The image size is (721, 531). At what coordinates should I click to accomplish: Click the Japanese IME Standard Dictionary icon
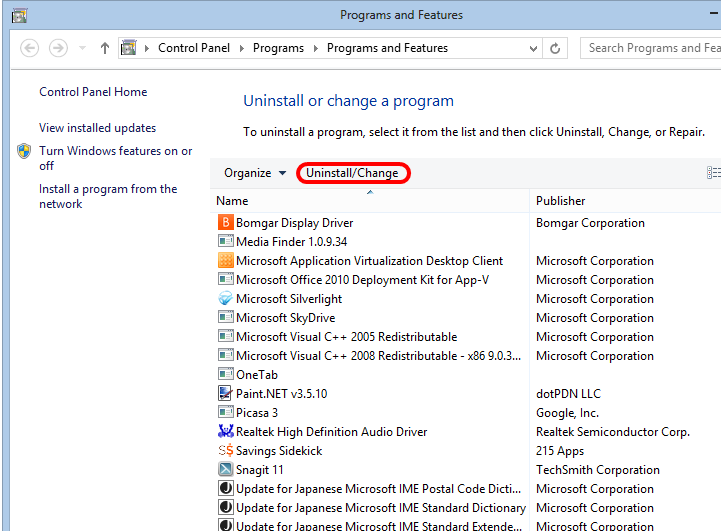coord(225,508)
